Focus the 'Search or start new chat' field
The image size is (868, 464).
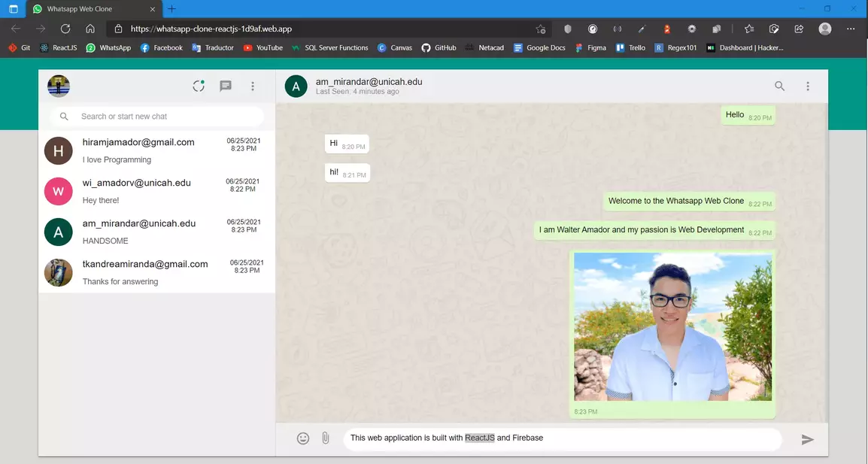(x=165, y=117)
